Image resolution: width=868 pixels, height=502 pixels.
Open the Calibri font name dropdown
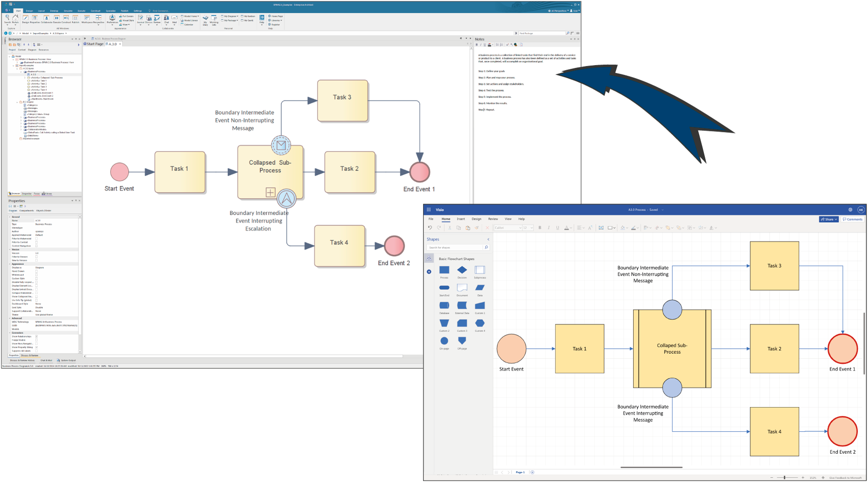tap(507, 228)
